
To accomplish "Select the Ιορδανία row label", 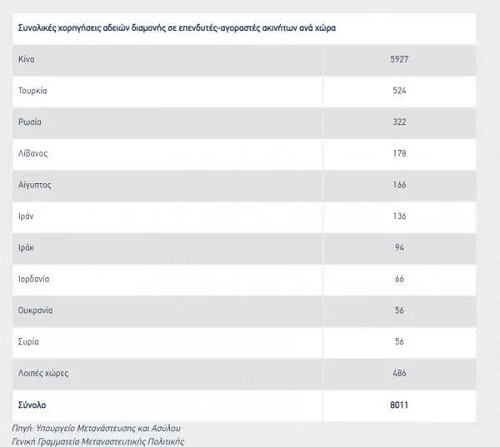I will coord(34,279).
